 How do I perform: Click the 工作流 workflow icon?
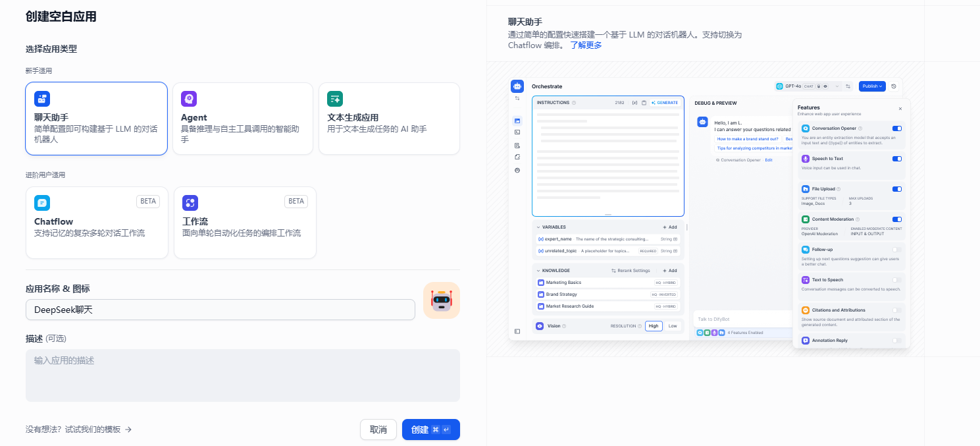[190, 203]
